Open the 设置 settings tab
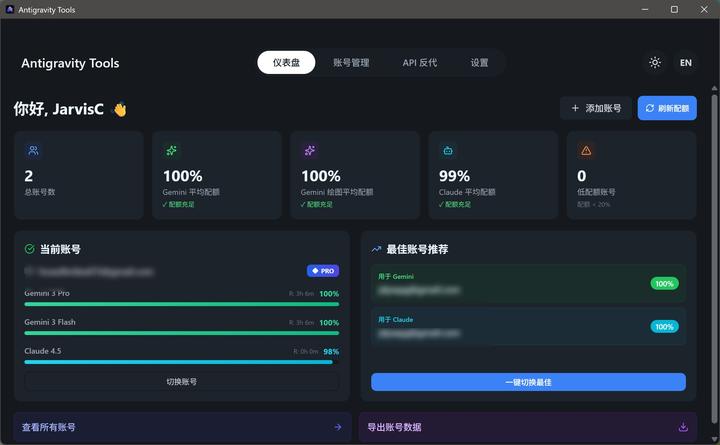The image size is (720, 445). pos(479,62)
